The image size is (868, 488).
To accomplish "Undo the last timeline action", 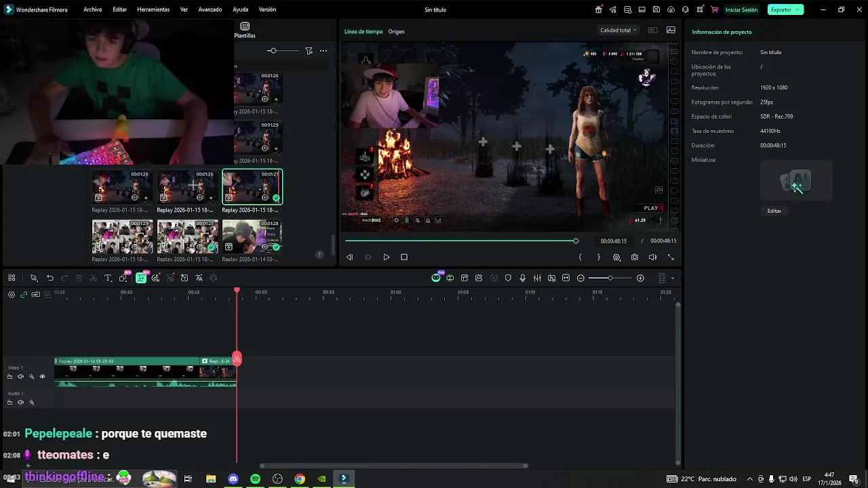I will click(x=50, y=278).
